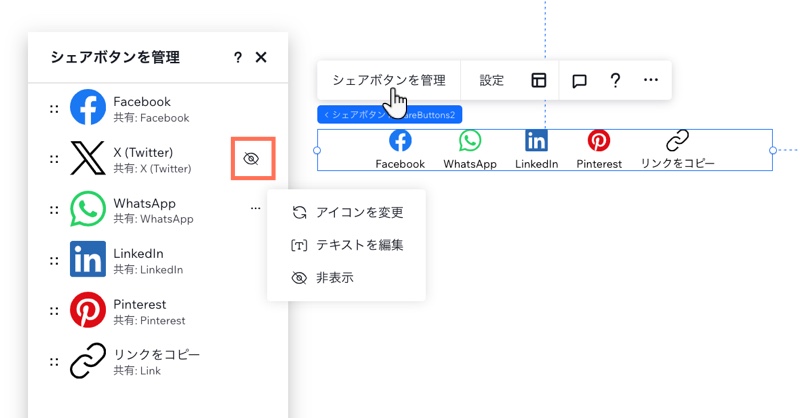The image size is (800, 418).
Task: Open the more options menu for WhatsApp
Action: tap(256, 208)
